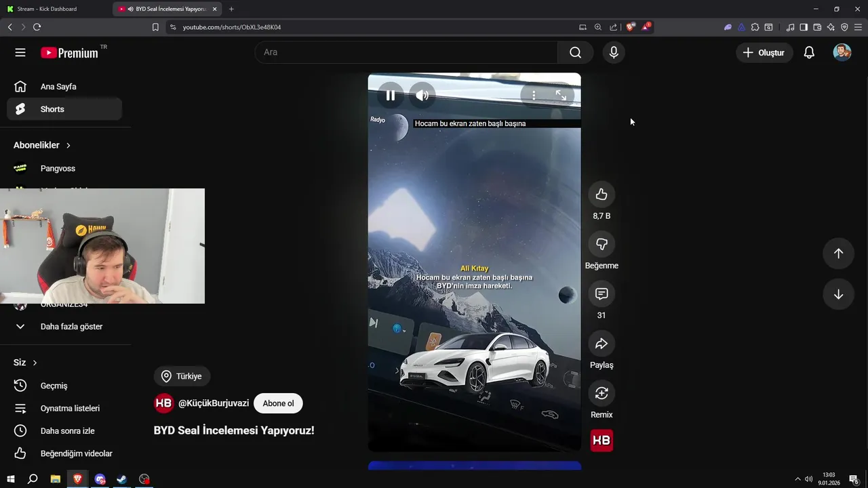Expand Daha fazla göster subscriptions
This screenshot has width=868, height=488.
coord(64,327)
